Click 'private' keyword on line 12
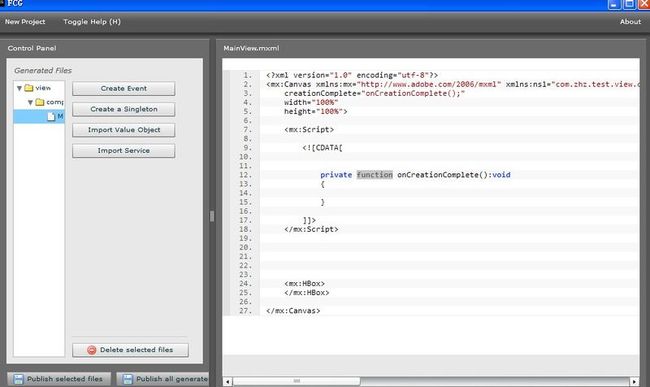650x387 pixels. (336, 175)
